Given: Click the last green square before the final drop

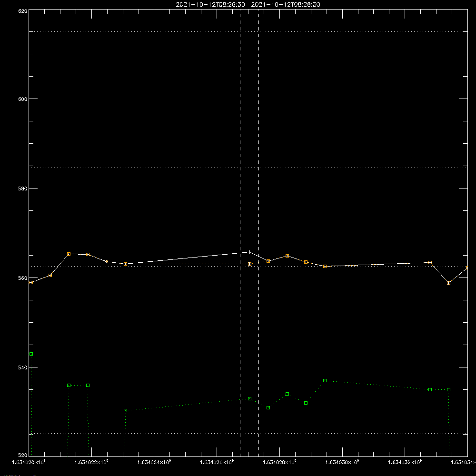Looking at the screenshot, I should pos(449,389).
